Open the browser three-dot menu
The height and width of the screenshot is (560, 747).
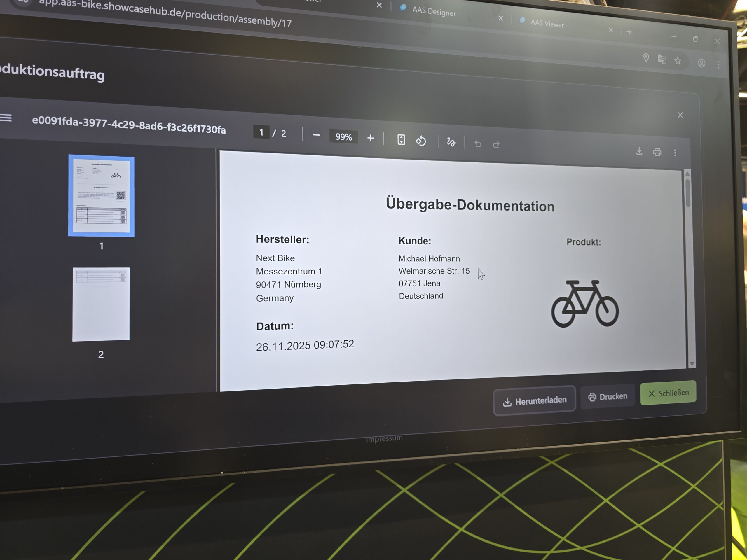[718, 64]
